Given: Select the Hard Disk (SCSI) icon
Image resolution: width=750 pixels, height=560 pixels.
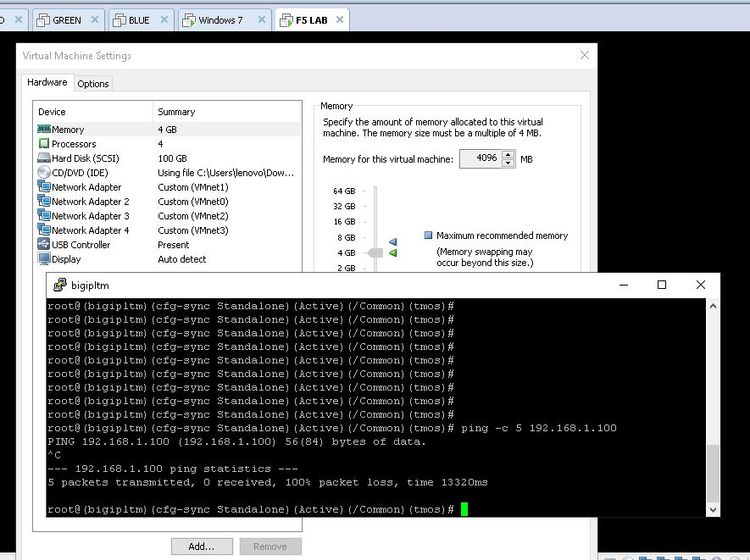Looking at the screenshot, I should [x=44, y=158].
